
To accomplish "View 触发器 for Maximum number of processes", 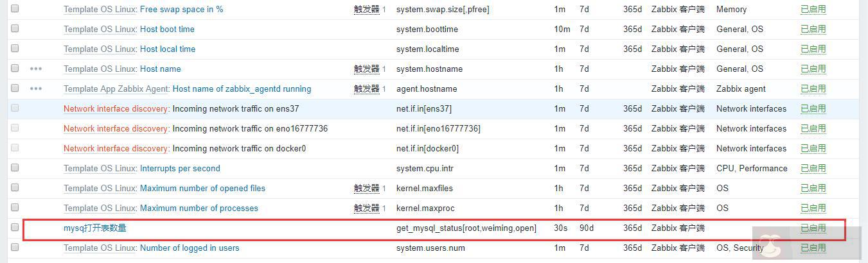I will [x=367, y=208].
